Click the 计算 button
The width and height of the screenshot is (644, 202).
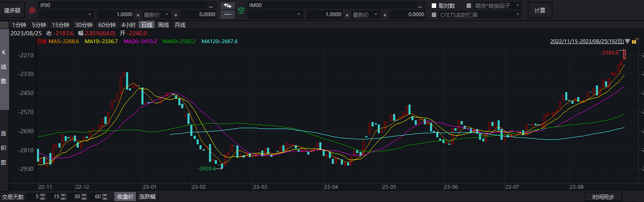540,10
